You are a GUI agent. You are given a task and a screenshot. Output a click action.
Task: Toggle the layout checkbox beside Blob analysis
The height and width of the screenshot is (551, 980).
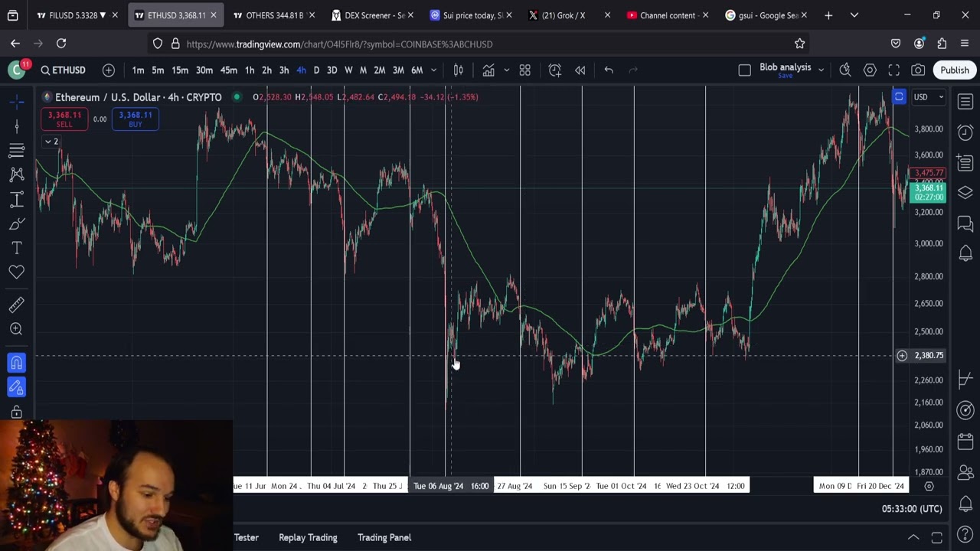(x=744, y=70)
